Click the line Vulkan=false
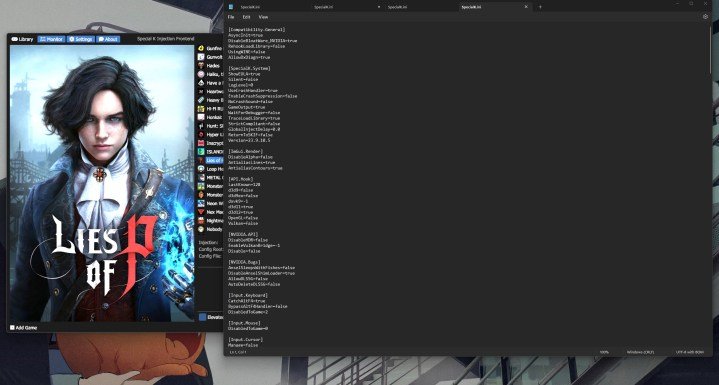This screenshot has height=385, width=719. (243, 224)
